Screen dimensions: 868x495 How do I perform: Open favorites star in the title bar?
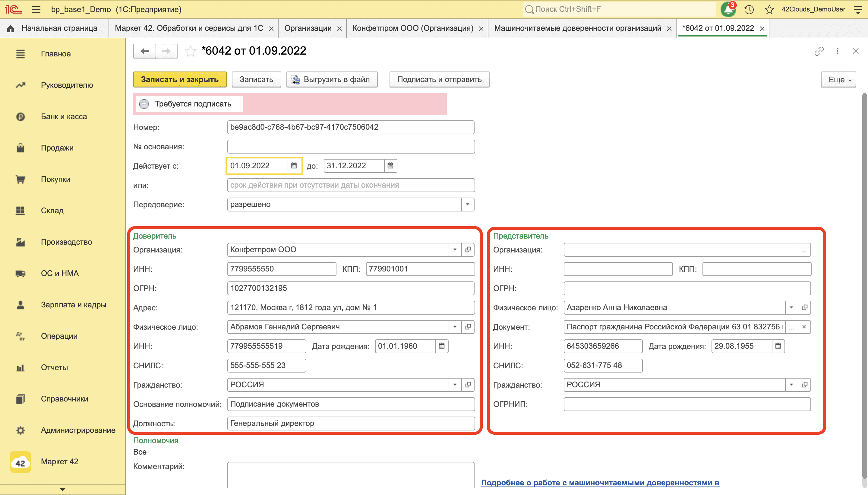pos(769,9)
